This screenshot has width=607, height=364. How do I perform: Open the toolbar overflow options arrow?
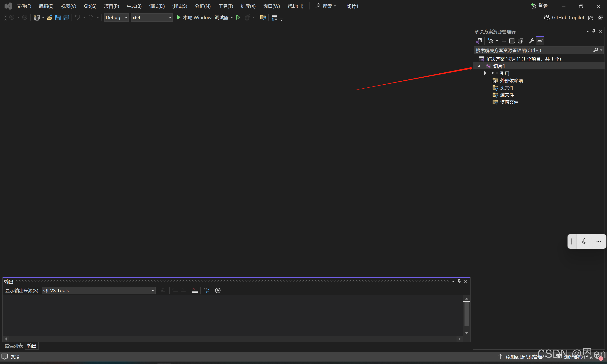(x=281, y=19)
